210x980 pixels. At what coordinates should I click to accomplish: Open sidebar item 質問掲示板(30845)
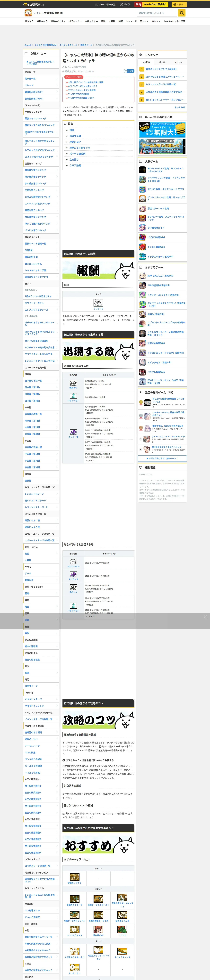[x=41, y=98]
